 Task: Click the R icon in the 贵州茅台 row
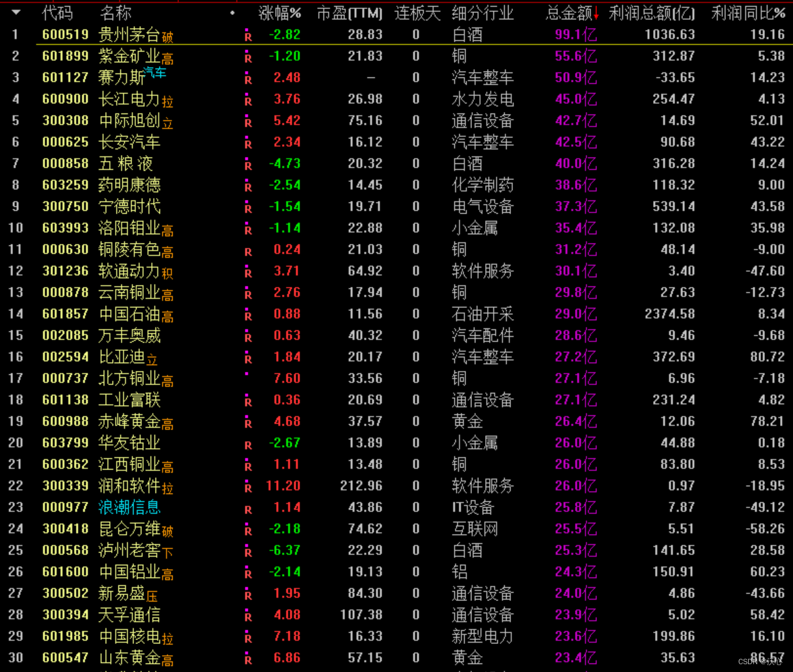point(248,36)
